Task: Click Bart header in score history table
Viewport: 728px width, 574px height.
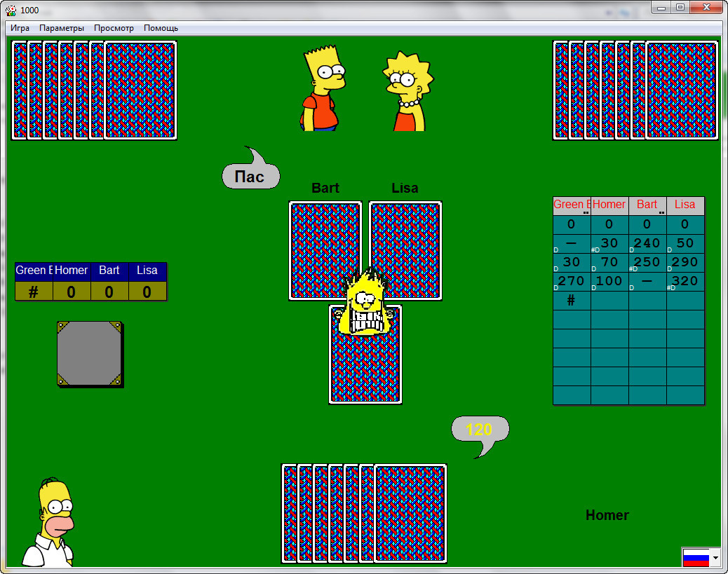Action: [647, 205]
